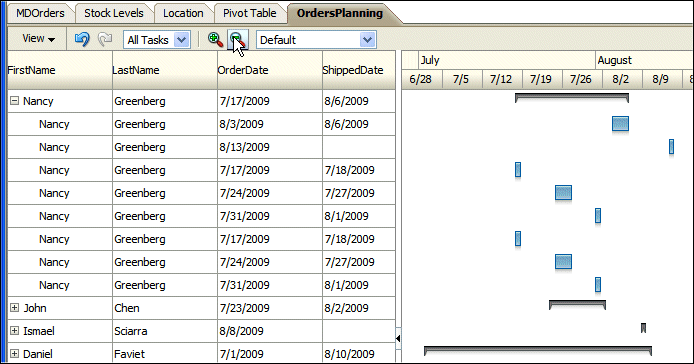
Task: Click the Ismael Sciarra task marker
Action: 644,328
